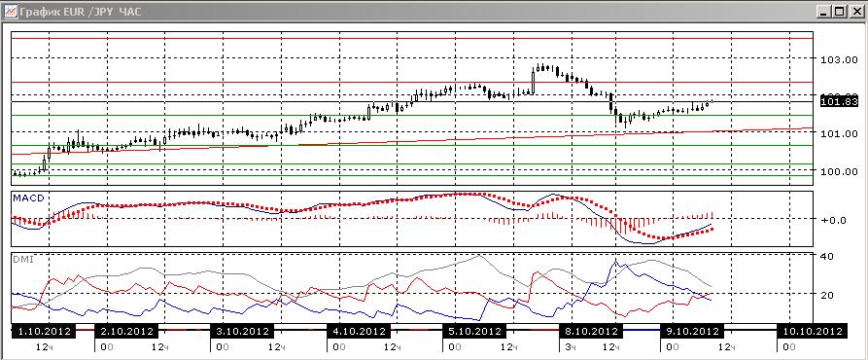Image resolution: width=868 pixels, height=360 pixels.
Task: Click the 10.10.2012 date marker
Action: pyautogui.click(x=812, y=332)
